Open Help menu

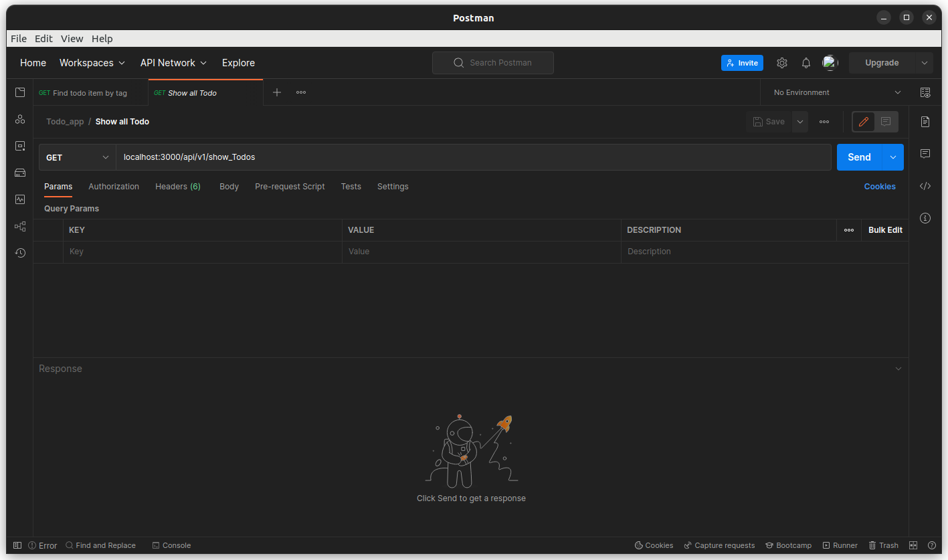[x=102, y=39]
